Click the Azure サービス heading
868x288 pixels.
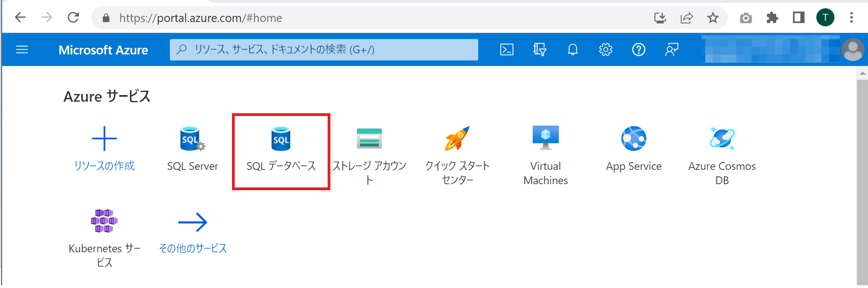tap(107, 97)
